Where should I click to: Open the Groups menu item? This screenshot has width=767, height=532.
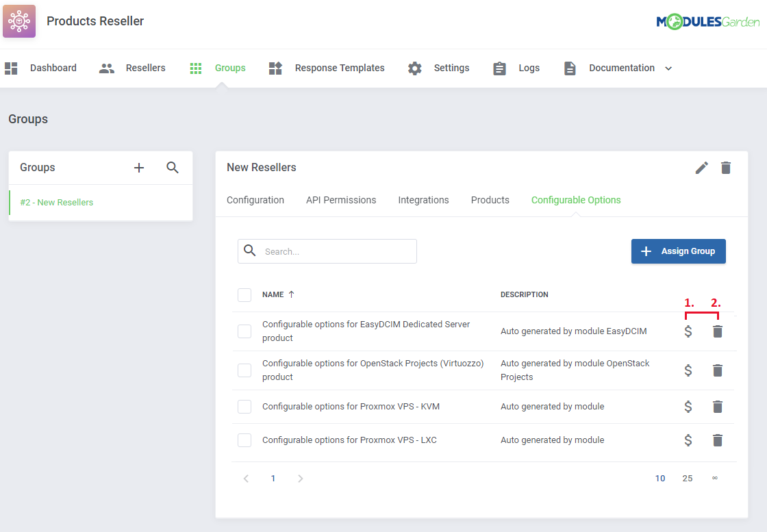[x=218, y=68]
